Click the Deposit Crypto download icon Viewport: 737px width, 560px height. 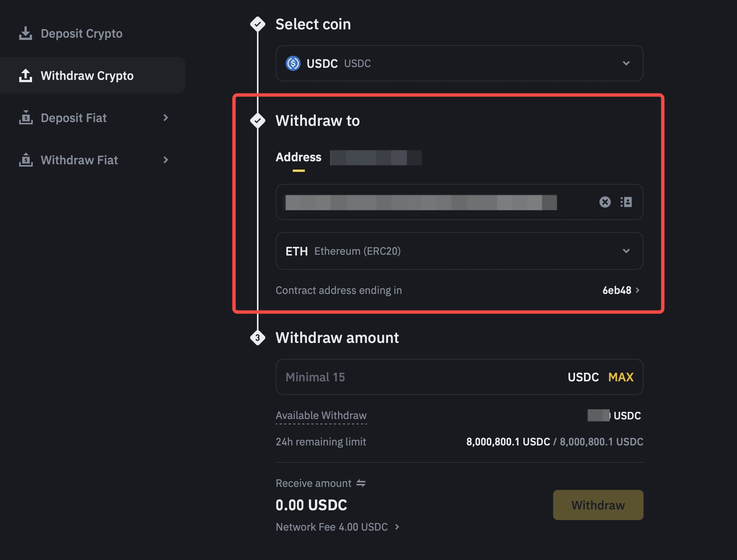pyautogui.click(x=26, y=33)
